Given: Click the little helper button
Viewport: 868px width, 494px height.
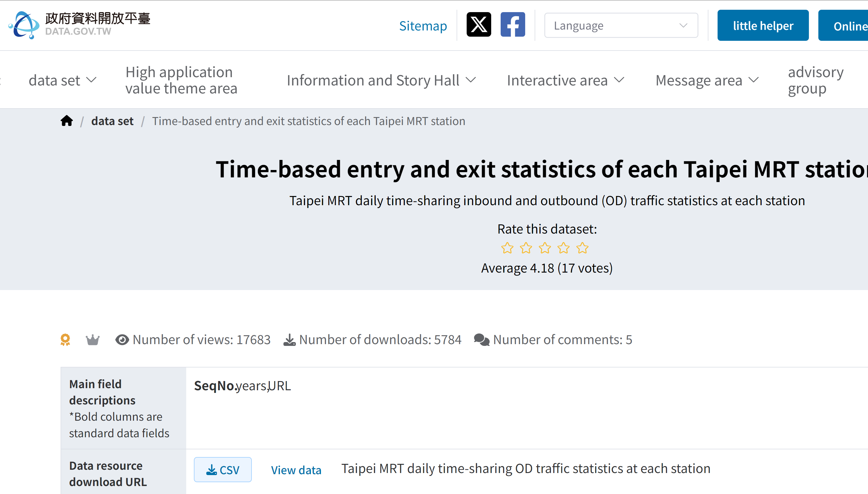Looking at the screenshot, I should click(x=763, y=25).
